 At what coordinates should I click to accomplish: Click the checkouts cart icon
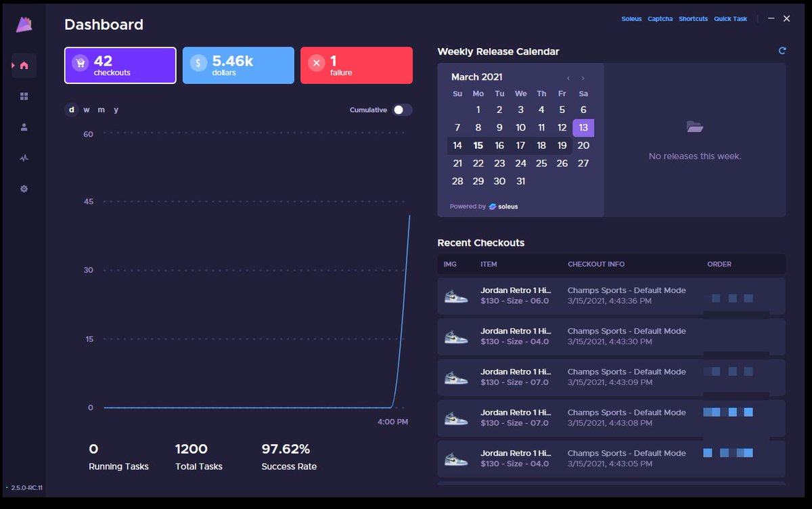coord(81,63)
